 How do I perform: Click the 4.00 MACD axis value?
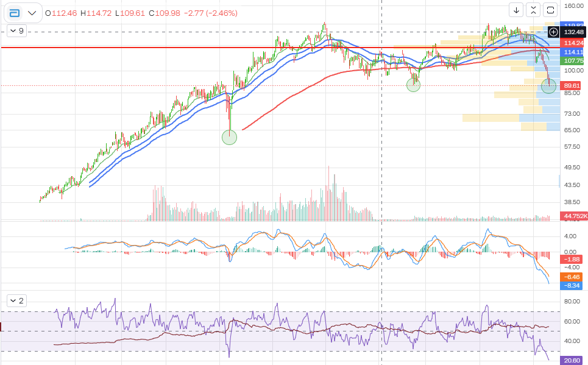pos(570,236)
